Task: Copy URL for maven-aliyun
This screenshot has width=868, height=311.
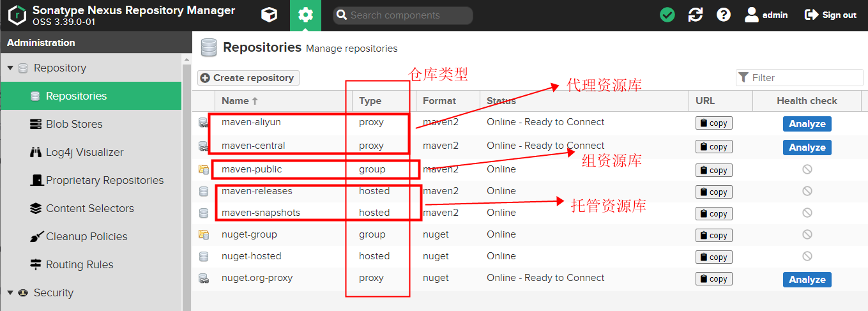Action: click(x=714, y=123)
